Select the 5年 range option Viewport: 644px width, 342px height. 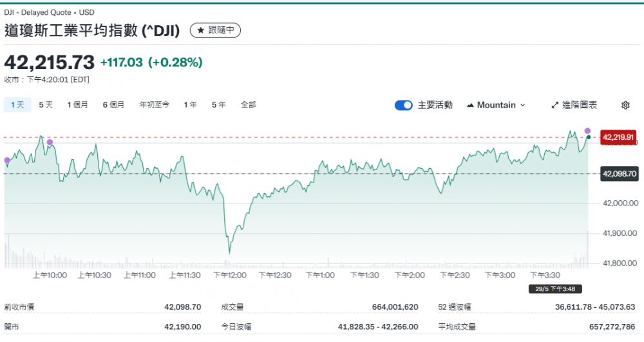(x=218, y=105)
